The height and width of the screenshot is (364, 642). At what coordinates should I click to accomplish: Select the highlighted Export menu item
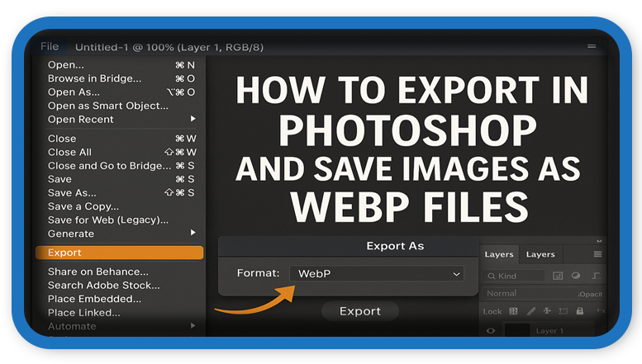coord(120,253)
